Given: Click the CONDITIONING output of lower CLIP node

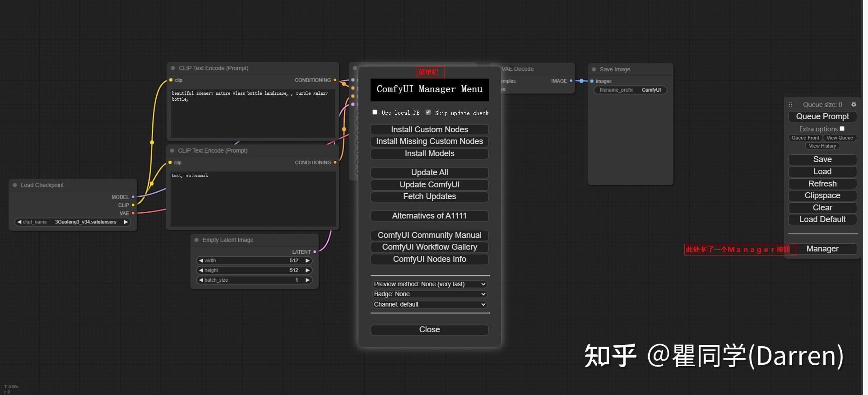Looking at the screenshot, I should pyautogui.click(x=335, y=163).
